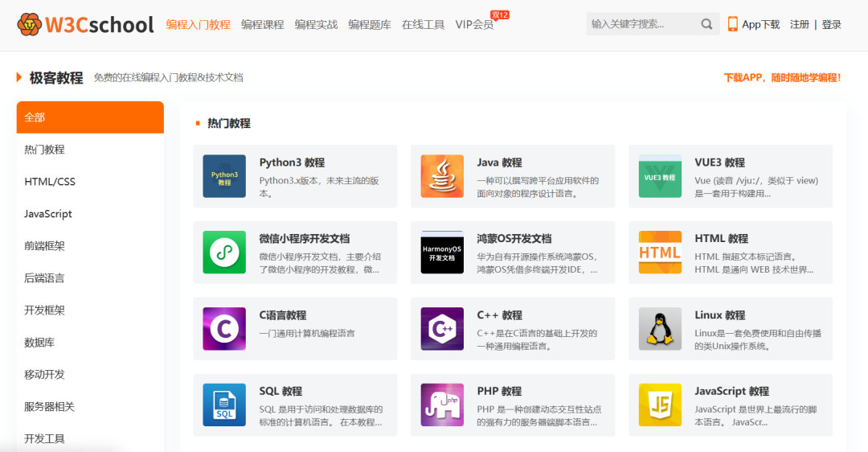Click the 极客教程 page heading

click(56, 77)
